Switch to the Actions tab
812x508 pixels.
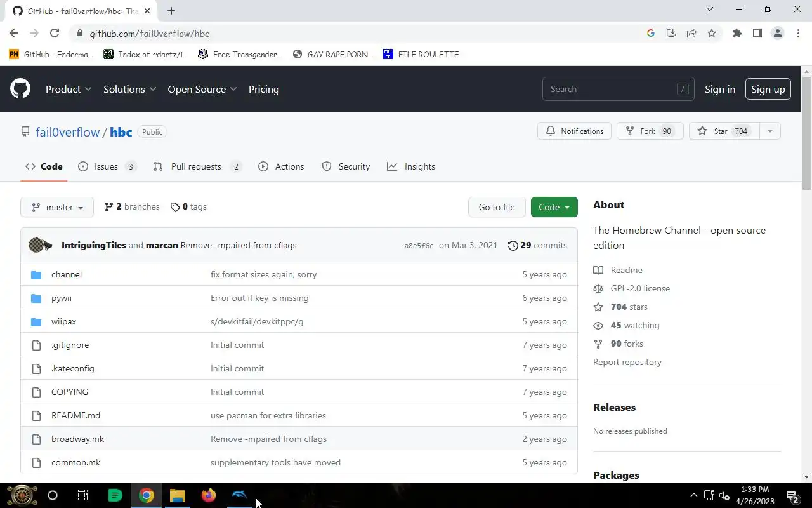[281, 166]
